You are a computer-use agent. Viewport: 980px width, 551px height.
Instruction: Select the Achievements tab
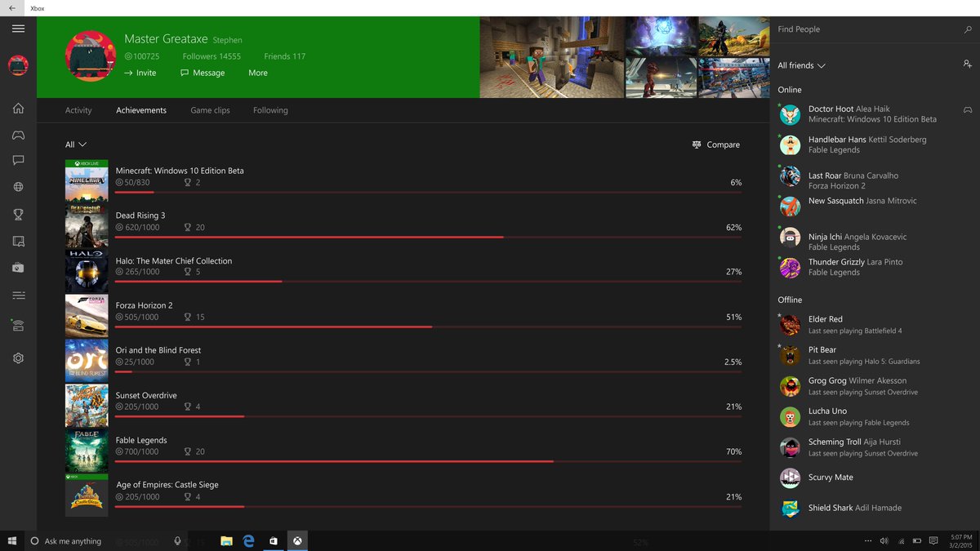coord(141,110)
